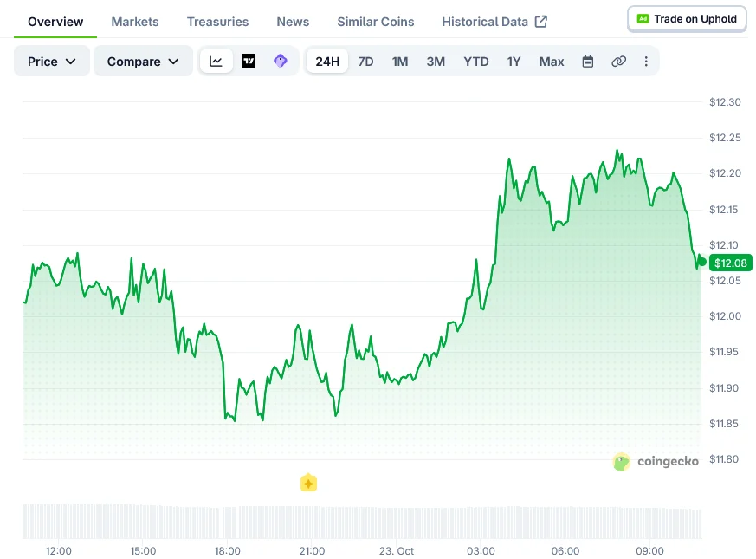Click the volume bars navigator strip

(362, 522)
